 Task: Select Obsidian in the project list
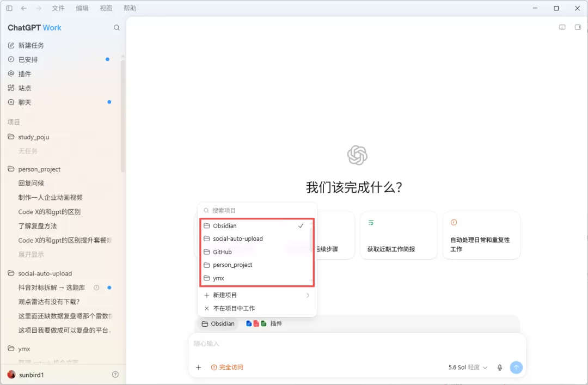pos(257,225)
